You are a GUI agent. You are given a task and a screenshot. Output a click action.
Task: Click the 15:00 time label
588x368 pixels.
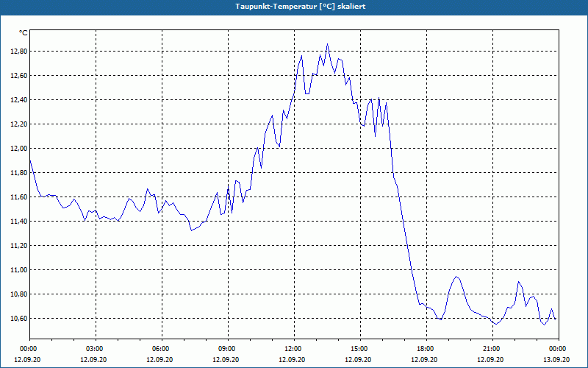[360, 349]
